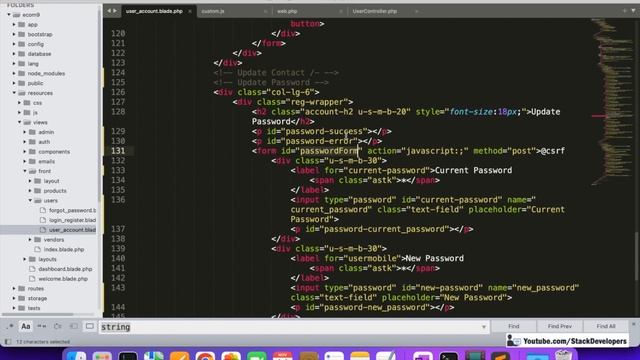Open the tab list dropdown arrow
Viewport: 640px width, 360px height.
pos(633,11)
